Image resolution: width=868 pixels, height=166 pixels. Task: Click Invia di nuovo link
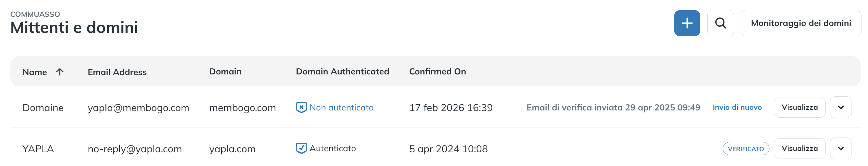pos(737,107)
